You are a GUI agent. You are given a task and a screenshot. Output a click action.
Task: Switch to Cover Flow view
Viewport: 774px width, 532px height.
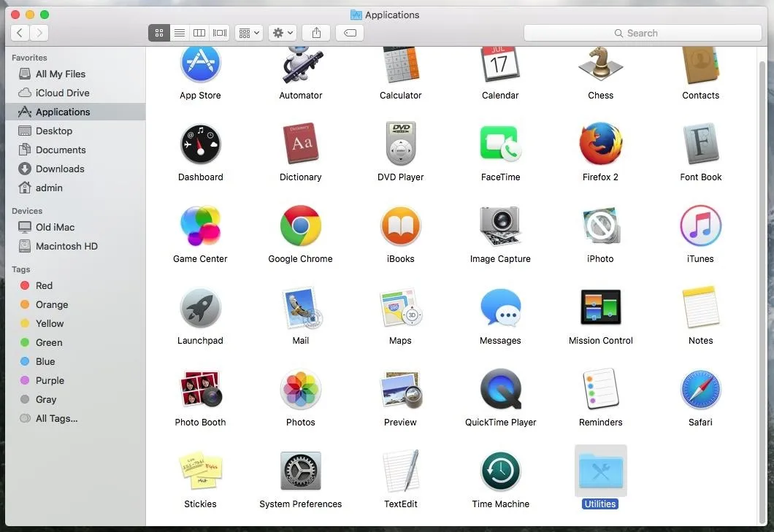[220, 33]
